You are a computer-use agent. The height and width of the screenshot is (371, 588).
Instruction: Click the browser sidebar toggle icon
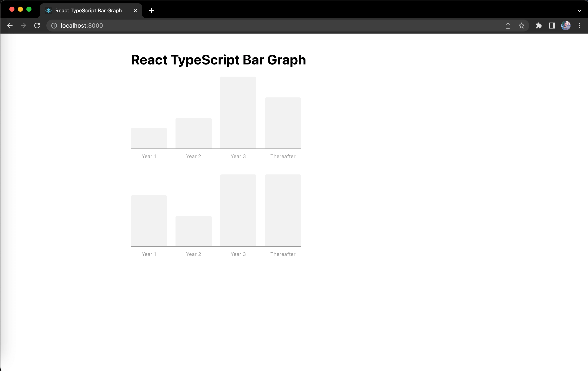click(x=552, y=26)
